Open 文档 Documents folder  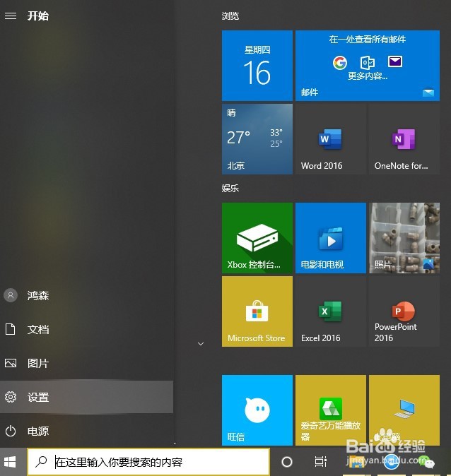(87, 329)
